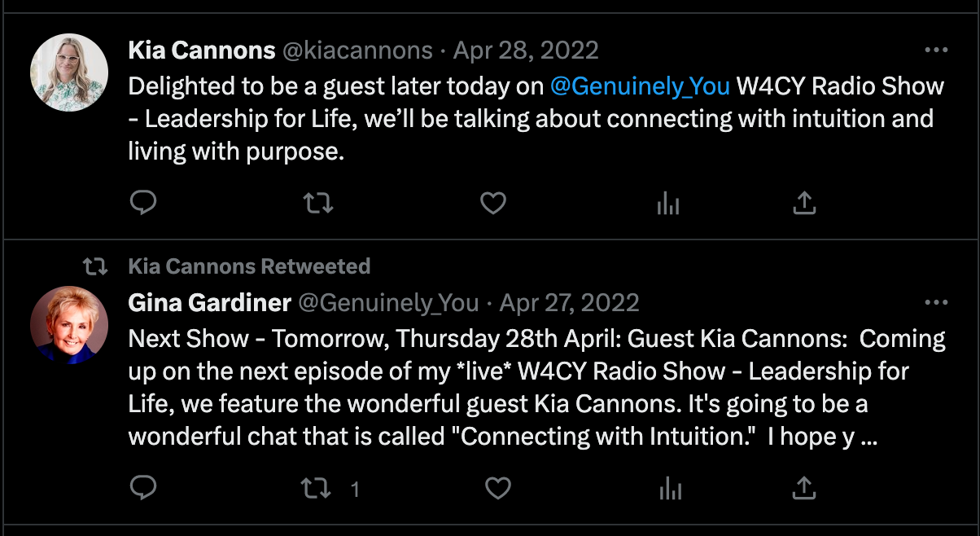Share Gina Gardiner's tweet
Screen dimensions: 980x536
click(x=804, y=488)
